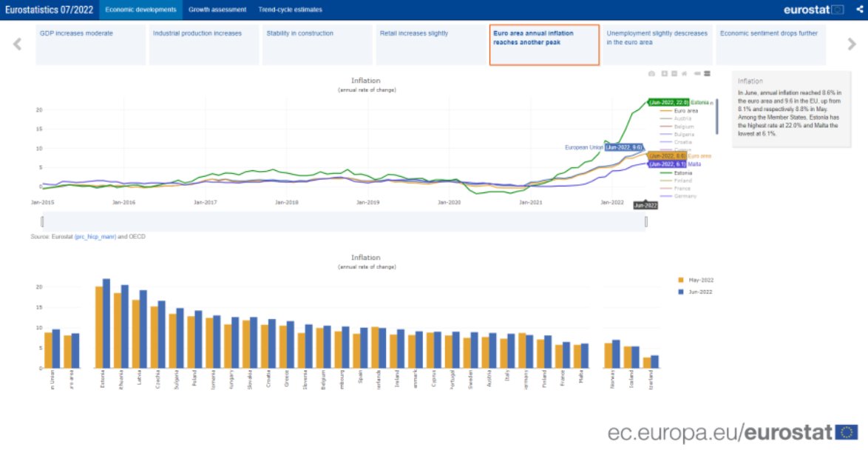Select 'Industrial production increases' card

[204, 45]
